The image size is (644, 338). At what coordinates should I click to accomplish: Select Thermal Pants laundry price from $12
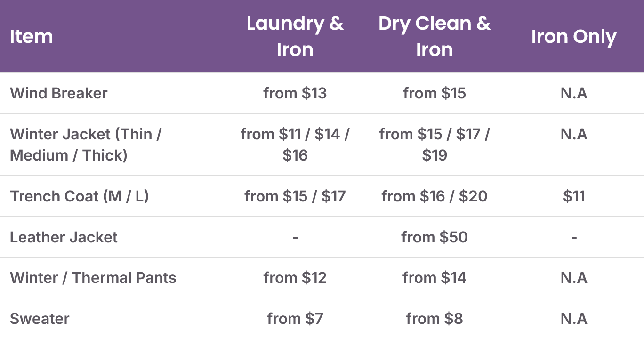(295, 278)
